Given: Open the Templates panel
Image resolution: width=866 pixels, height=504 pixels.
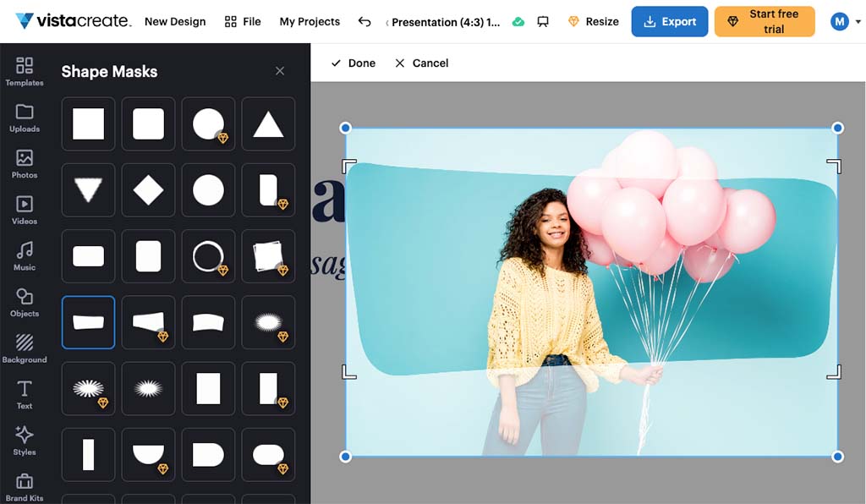Looking at the screenshot, I should [25, 72].
